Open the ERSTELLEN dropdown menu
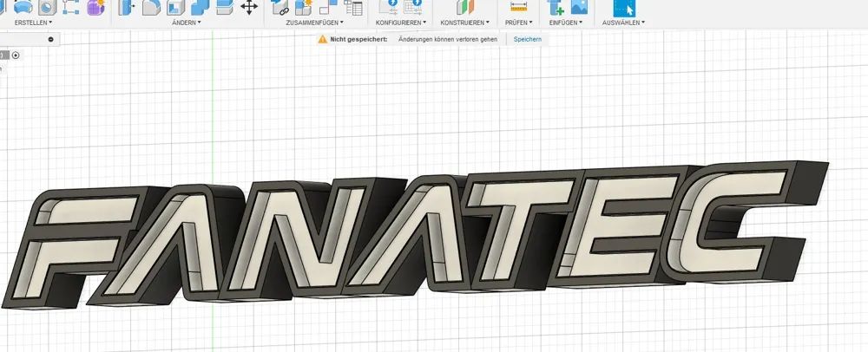This screenshot has width=868, height=352. [33, 23]
